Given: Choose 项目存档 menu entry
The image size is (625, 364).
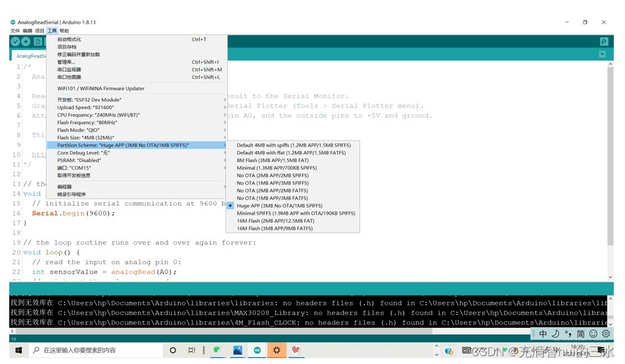Looking at the screenshot, I should point(137,47).
